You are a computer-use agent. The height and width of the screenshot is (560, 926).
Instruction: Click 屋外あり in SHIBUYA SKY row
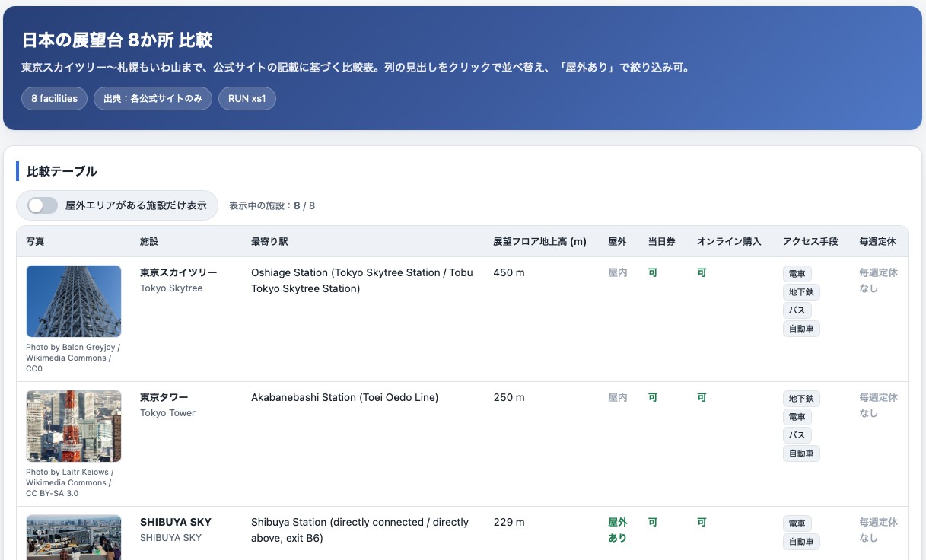(x=617, y=530)
